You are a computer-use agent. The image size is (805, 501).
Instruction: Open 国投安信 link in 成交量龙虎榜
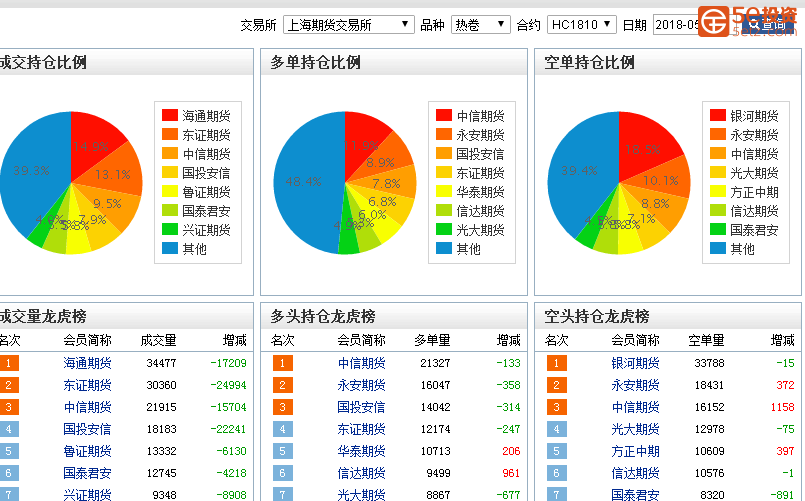(x=87, y=429)
